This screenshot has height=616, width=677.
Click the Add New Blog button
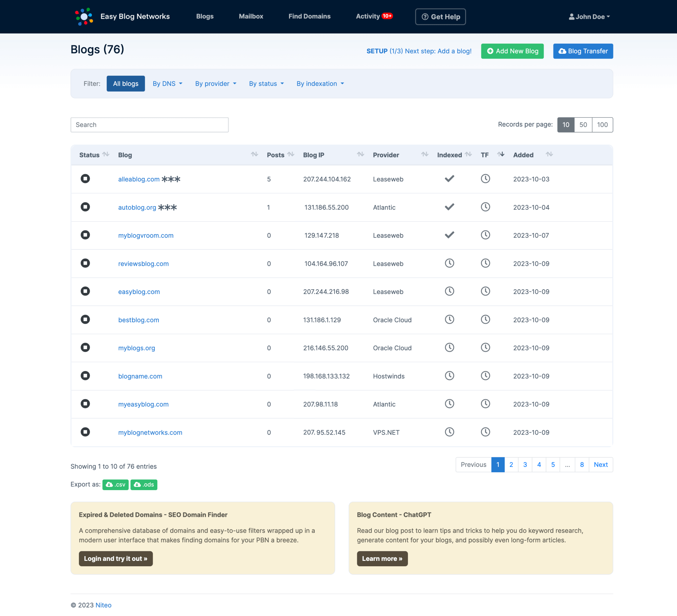512,51
